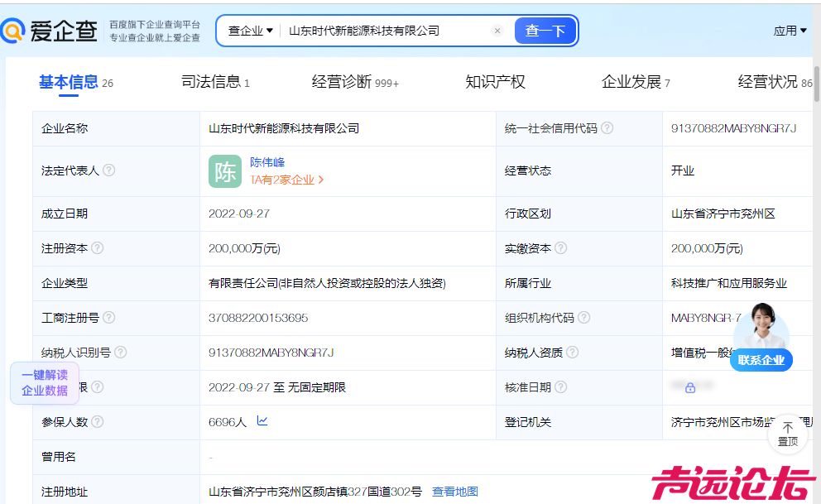
Task: Click the 联系企业 button
Action: click(x=761, y=360)
